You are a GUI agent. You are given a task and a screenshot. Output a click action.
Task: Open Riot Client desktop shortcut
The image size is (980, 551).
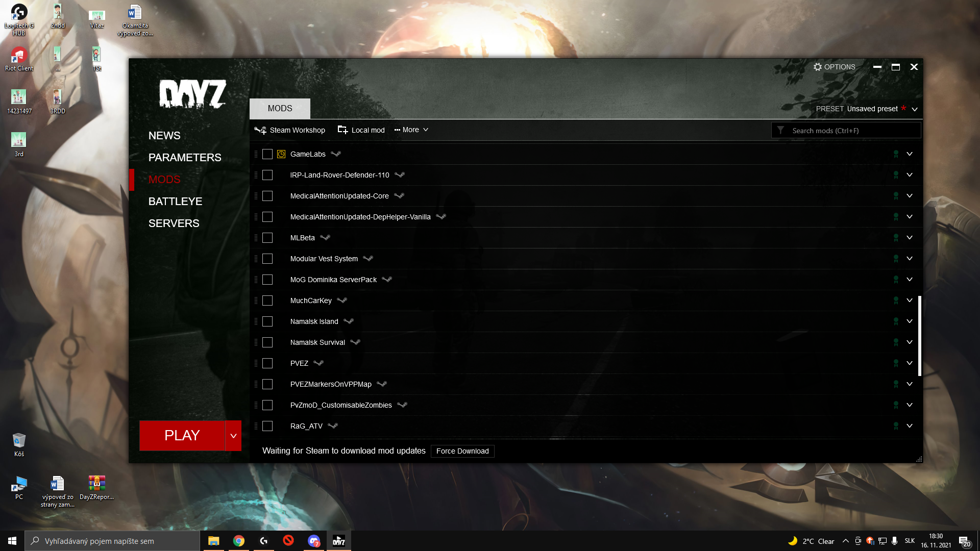[19, 59]
